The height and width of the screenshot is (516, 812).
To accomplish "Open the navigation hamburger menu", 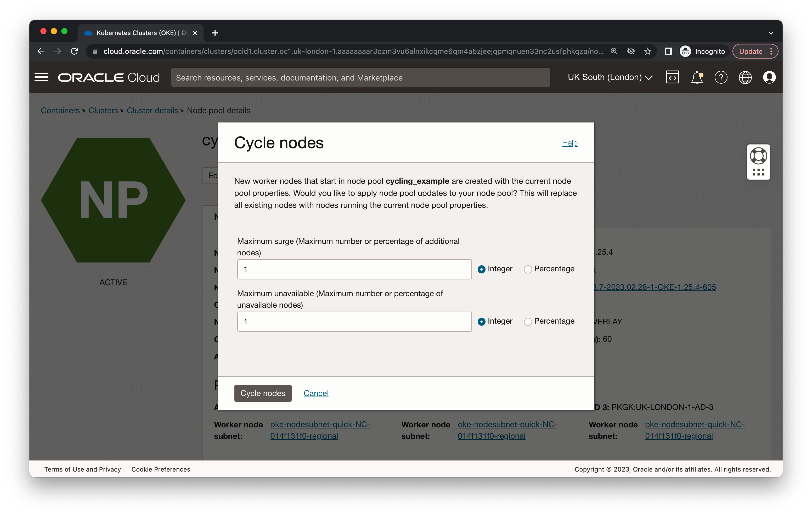I will [42, 77].
